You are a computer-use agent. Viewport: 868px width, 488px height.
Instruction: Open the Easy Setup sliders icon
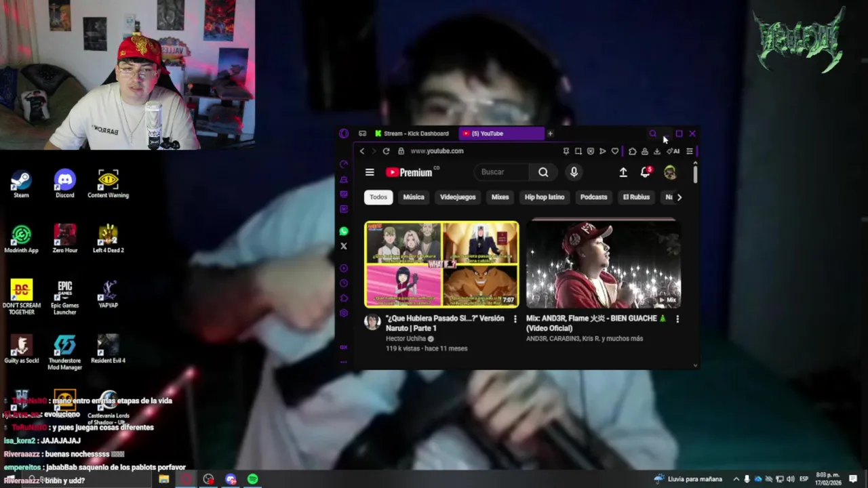[x=690, y=151]
